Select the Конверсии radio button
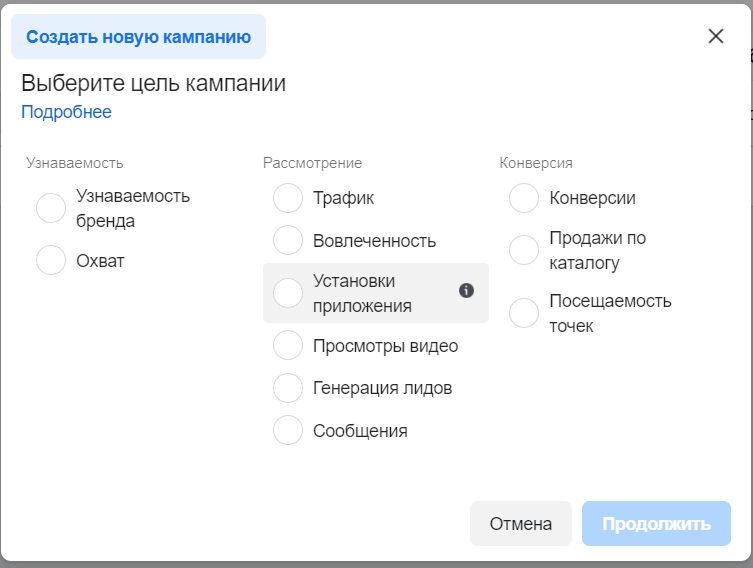The width and height of the screenshot is (753, 568). (524, 198)
